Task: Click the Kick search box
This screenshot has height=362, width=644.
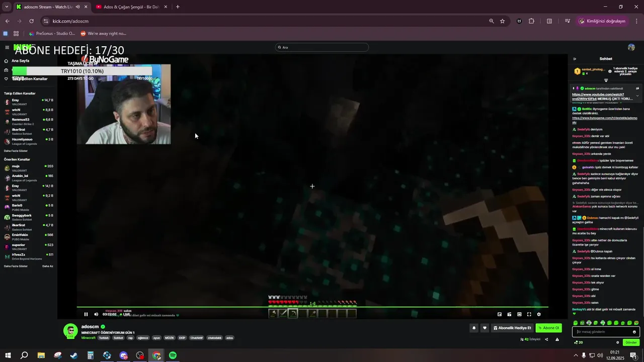Action: point(322,47)
